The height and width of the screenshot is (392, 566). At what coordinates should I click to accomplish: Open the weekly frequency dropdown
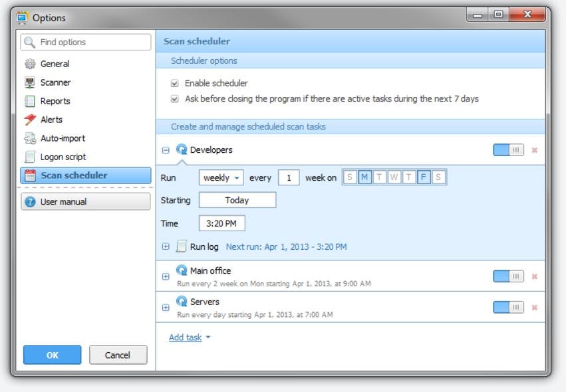[x=221, y=177]
